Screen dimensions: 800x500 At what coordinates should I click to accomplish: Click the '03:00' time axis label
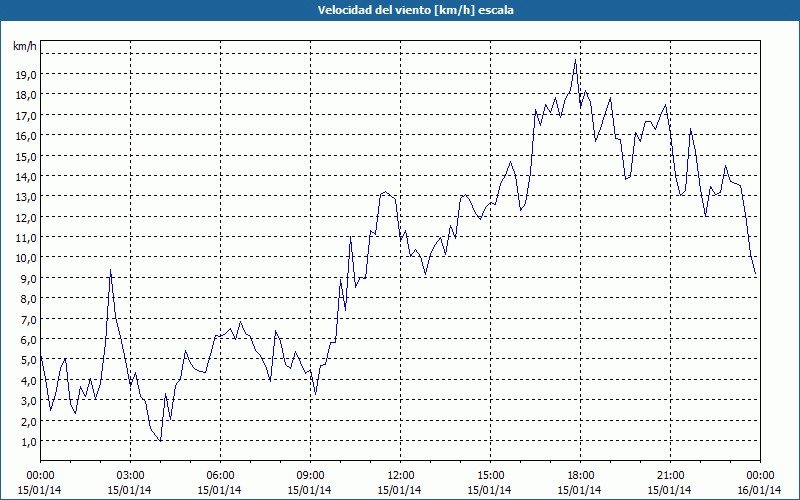[130, 476]
